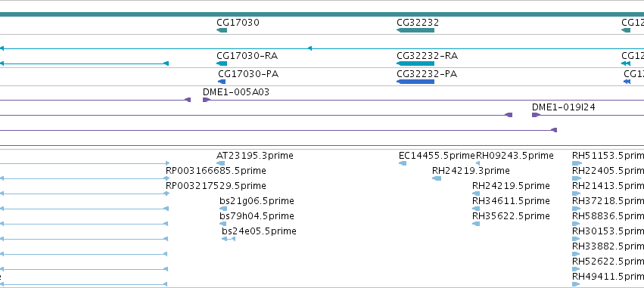This screenshot has height=288, width=644.
Task: Click the DME1-019I24 purple arrow marker
Action: (x=536, y=115)
